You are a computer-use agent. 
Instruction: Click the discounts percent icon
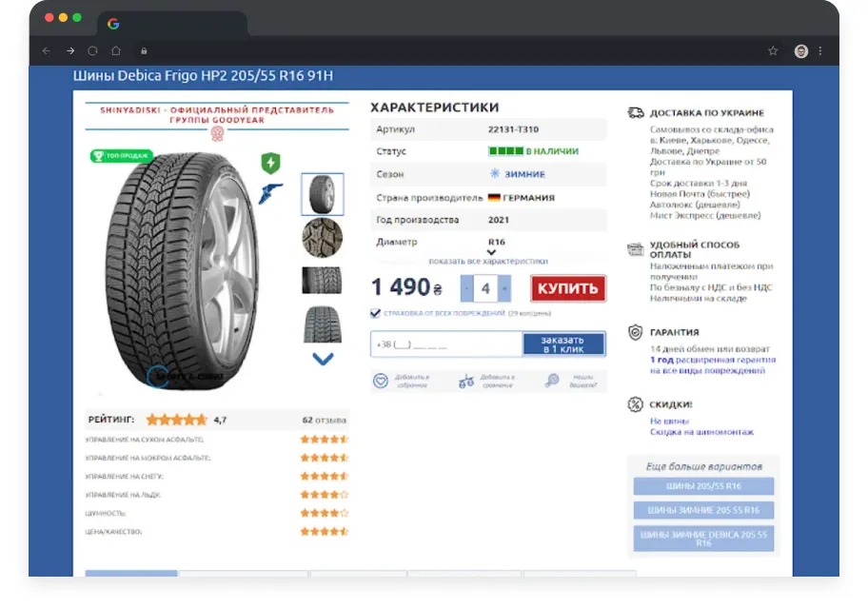(x=635, y=404)
